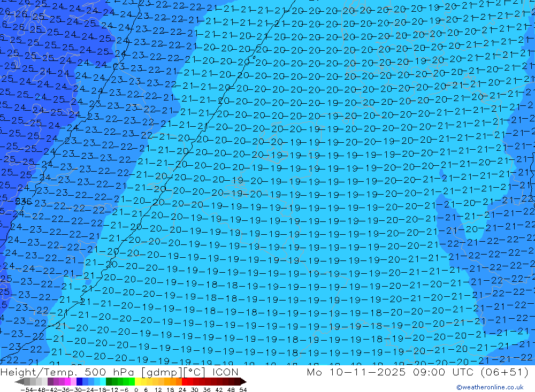Click the 'ICON' model name label
Viewport: 535px width, 392px height.
point(225,372)
